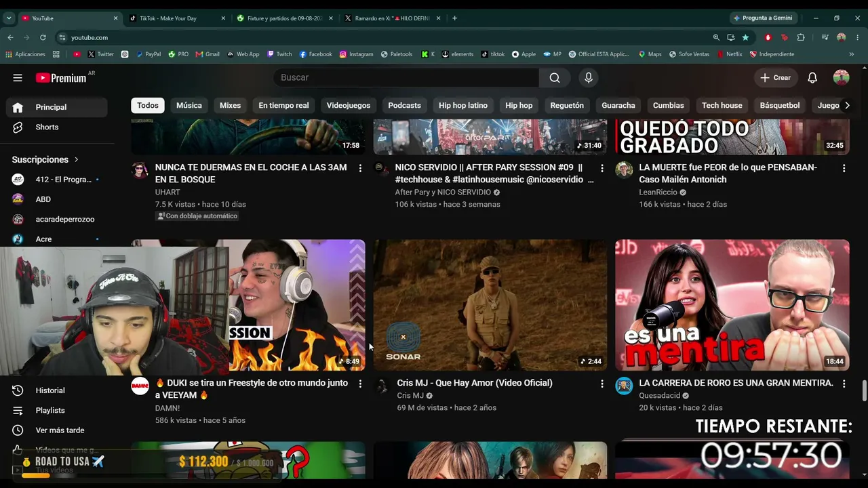Select the Videojuegos filter chip

[349, 106]
